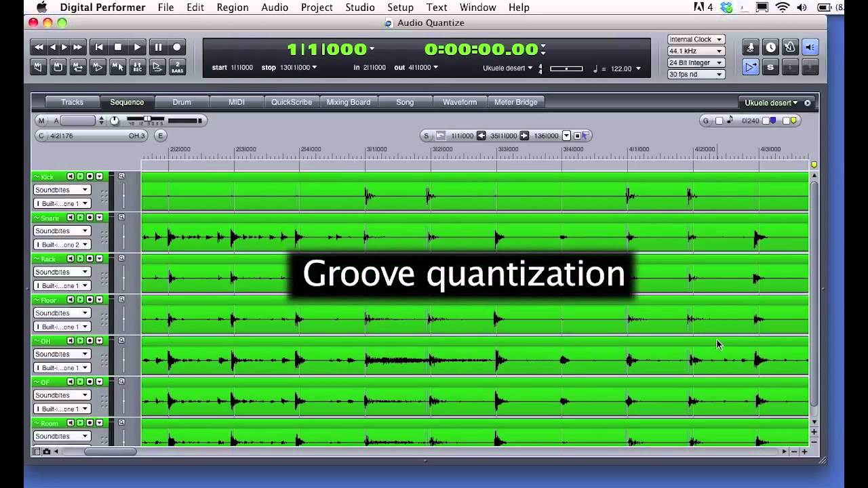Open the Region menu
The height and width of the screenshot is (488, 868).
(233, 7)
